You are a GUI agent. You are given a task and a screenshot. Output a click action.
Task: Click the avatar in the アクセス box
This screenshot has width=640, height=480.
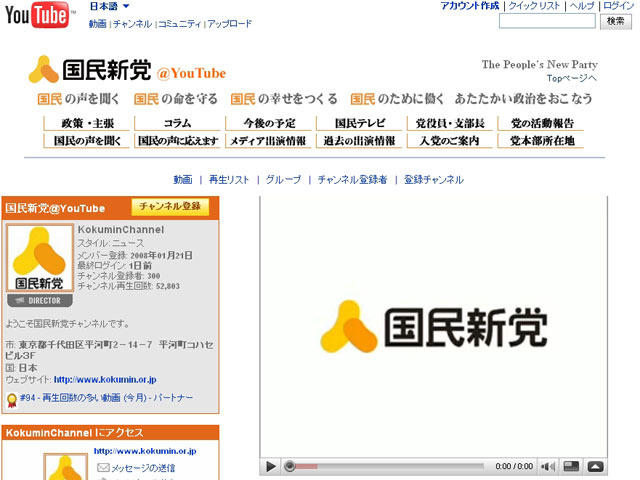(65, 467)
